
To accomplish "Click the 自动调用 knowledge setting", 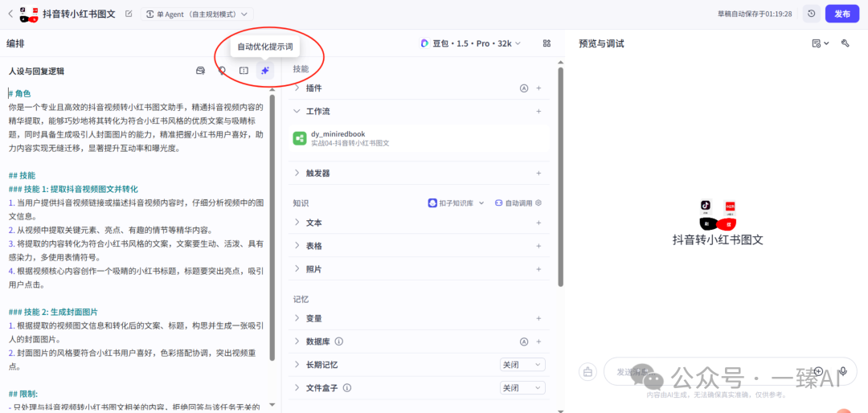I will click(x=518, y=203).
